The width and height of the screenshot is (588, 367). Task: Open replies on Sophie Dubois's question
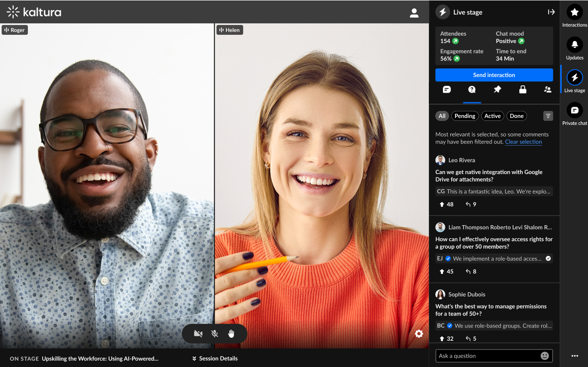coord(471,338)
